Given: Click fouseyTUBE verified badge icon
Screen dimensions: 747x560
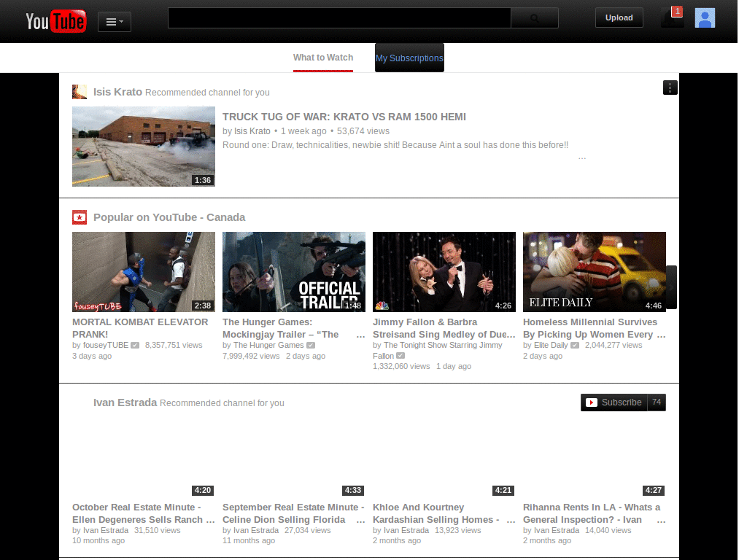Looking at the screenshot, I should point(135,345).
